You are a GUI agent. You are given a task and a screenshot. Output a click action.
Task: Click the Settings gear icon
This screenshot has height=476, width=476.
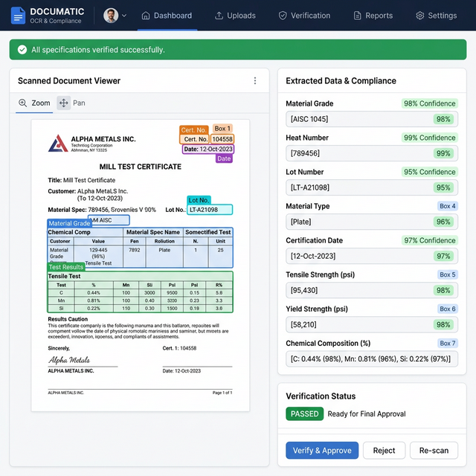pos(419,16)
